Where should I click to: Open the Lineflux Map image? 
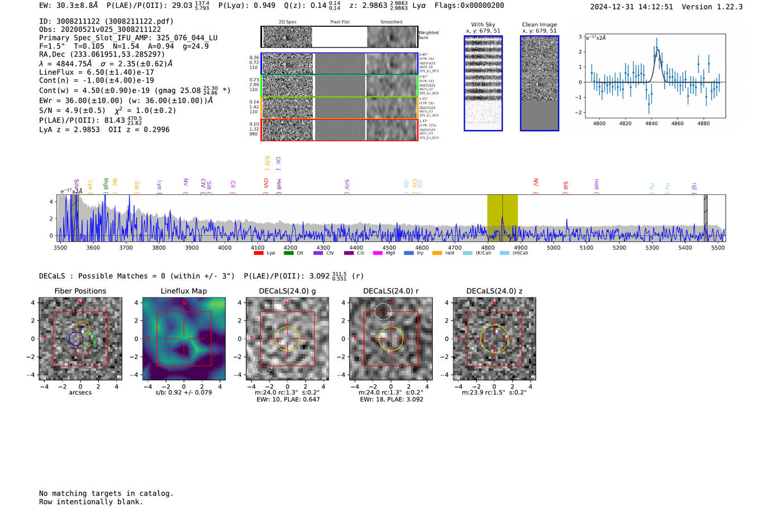(184, 339)
